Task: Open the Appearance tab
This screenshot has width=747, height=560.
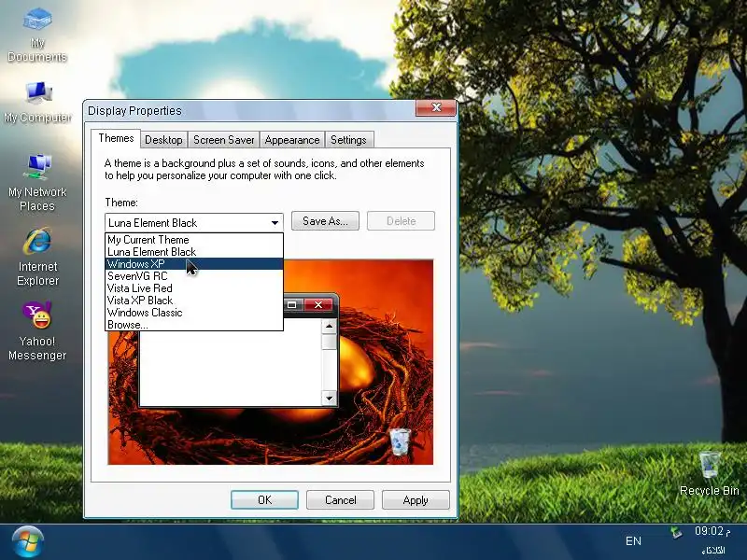Action: 292,140
